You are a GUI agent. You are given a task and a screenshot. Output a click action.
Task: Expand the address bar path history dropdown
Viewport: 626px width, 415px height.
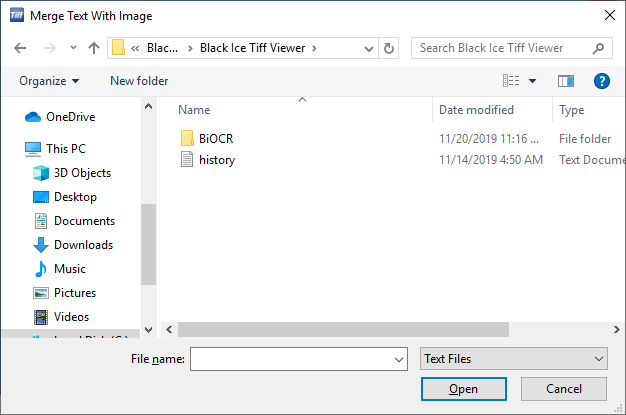click(368, 48)
